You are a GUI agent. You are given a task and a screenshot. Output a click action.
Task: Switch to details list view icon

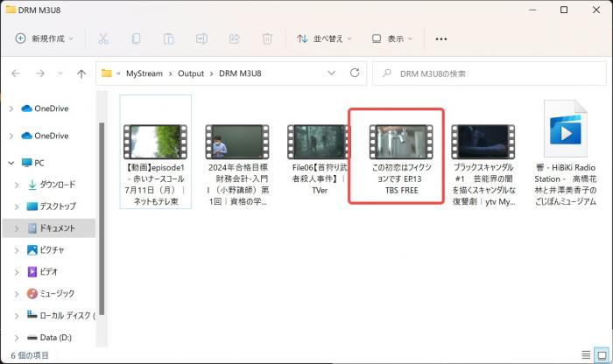click(586, 355)
